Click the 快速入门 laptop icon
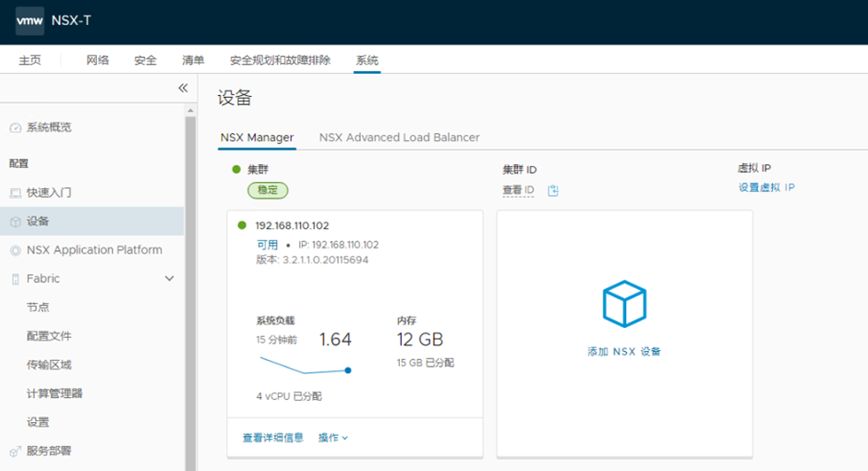The image size is (868, 471). click(16, 193)
